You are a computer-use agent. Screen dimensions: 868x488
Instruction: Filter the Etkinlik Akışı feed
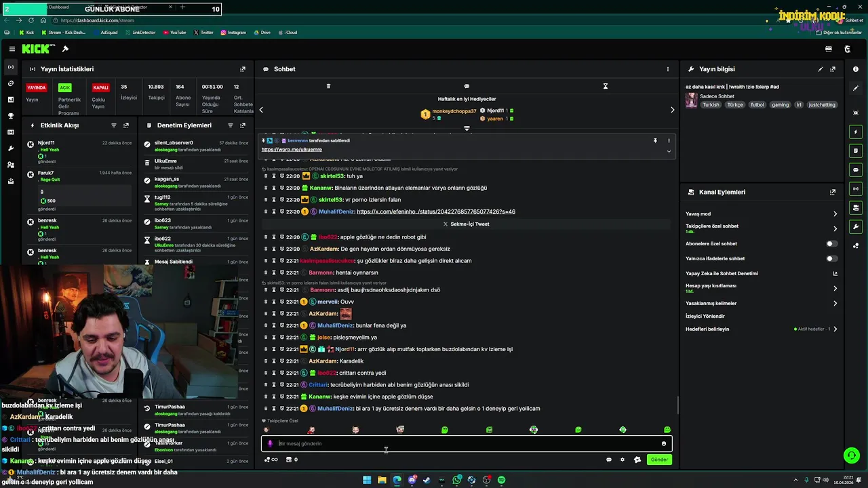113,125
